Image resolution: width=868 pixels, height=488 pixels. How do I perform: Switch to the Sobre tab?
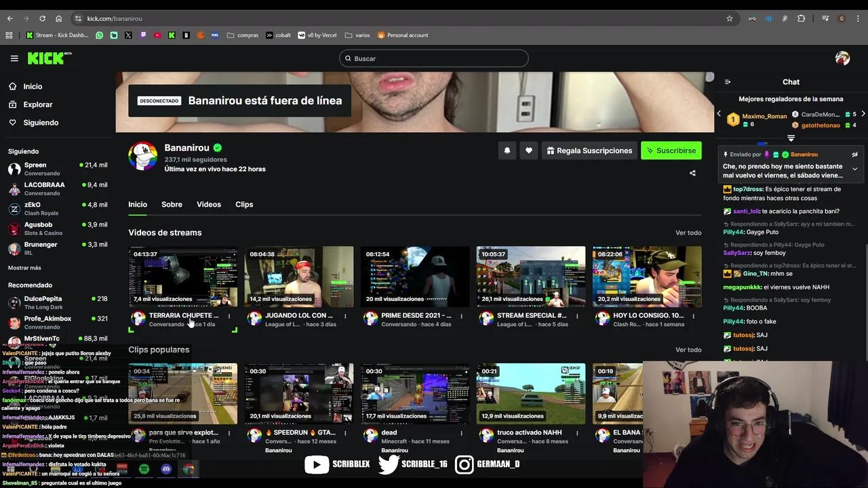172,205
